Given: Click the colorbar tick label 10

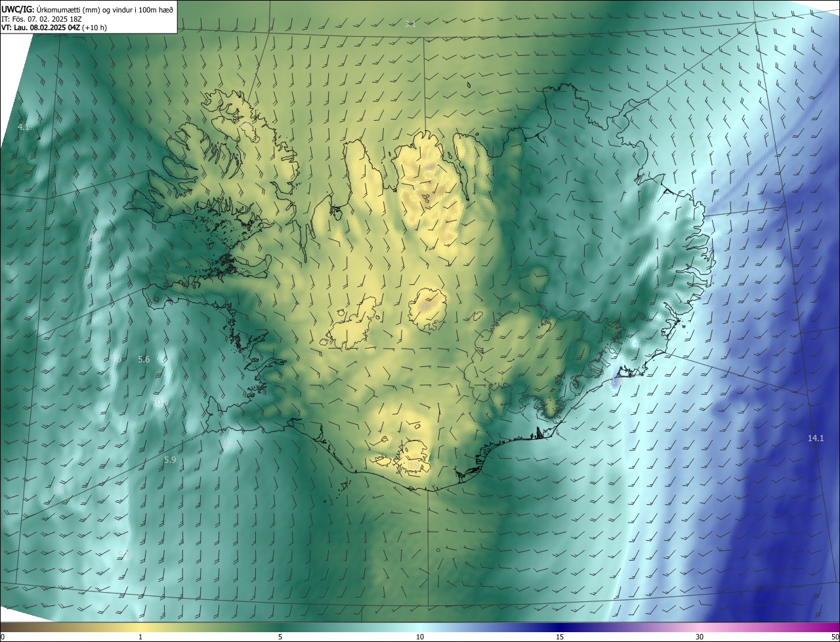Looking at the screenshot, I should click(x=420, y=637).
